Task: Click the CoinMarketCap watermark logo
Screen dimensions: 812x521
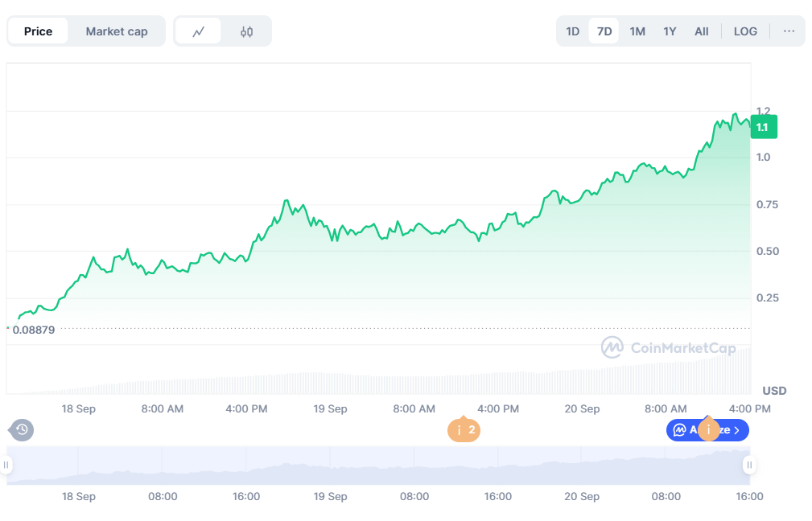Action: pyautogui.click(x=657, y=347)
